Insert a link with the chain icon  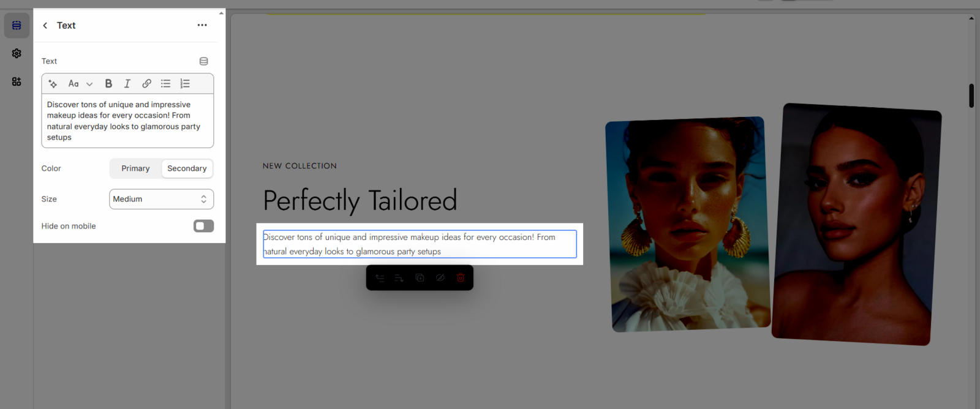(x=146, y=84)
